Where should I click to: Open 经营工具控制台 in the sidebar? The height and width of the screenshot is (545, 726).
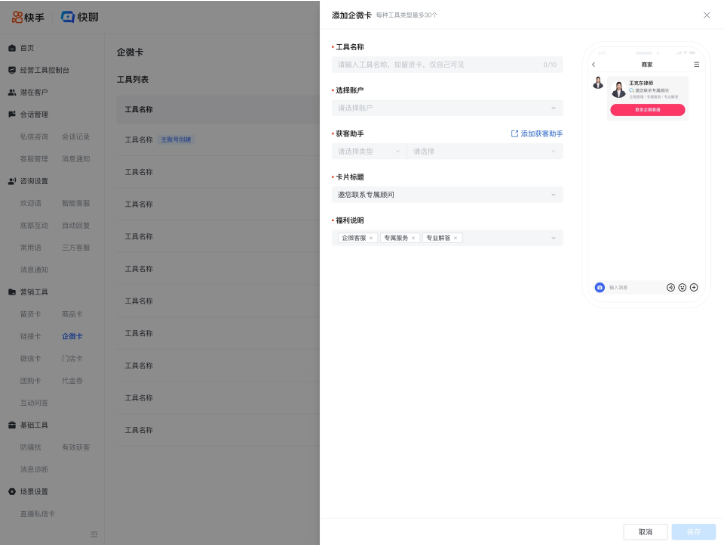coord(44,70)
